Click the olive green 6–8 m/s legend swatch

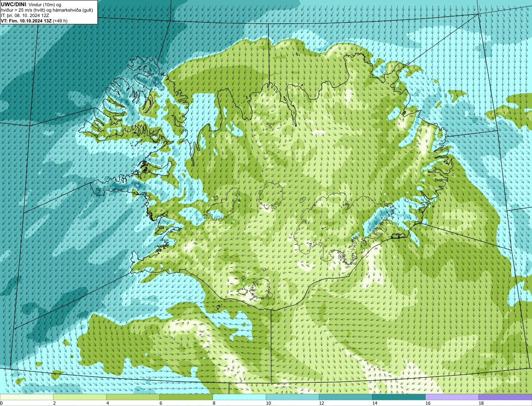coord(186,397)
